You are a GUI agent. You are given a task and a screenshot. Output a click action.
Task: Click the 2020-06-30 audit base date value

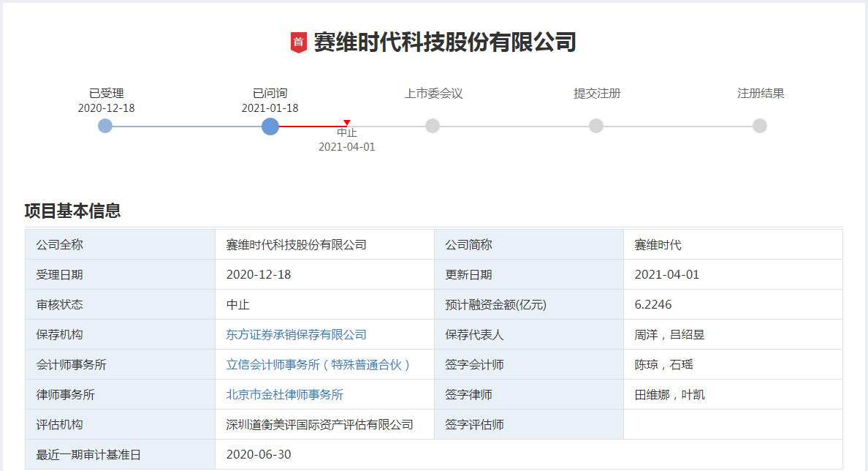pyautogui.click(x=259, y=455)
